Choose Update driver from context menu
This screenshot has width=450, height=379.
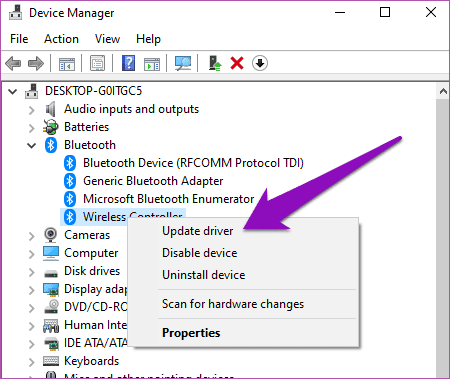(x=243, y=231)
